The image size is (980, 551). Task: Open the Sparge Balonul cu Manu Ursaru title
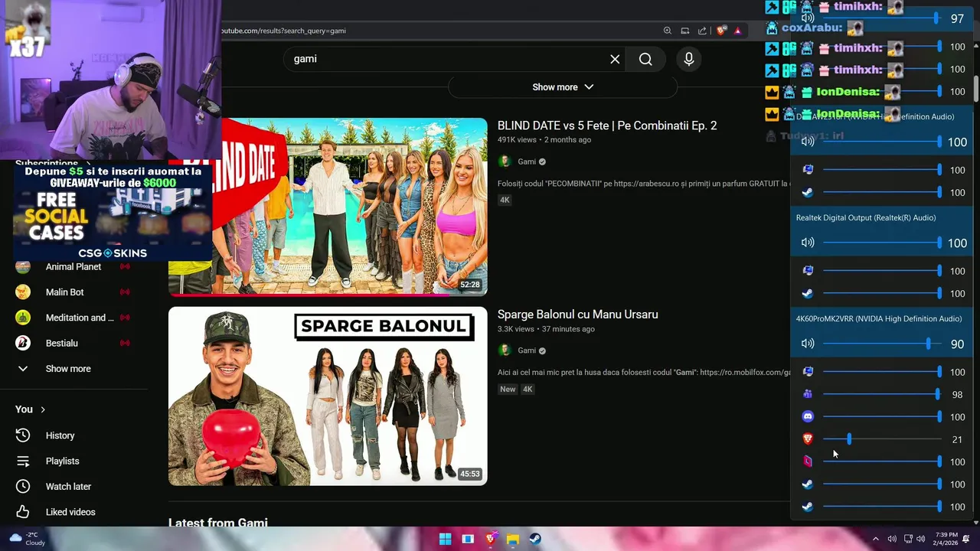point(577,315)
